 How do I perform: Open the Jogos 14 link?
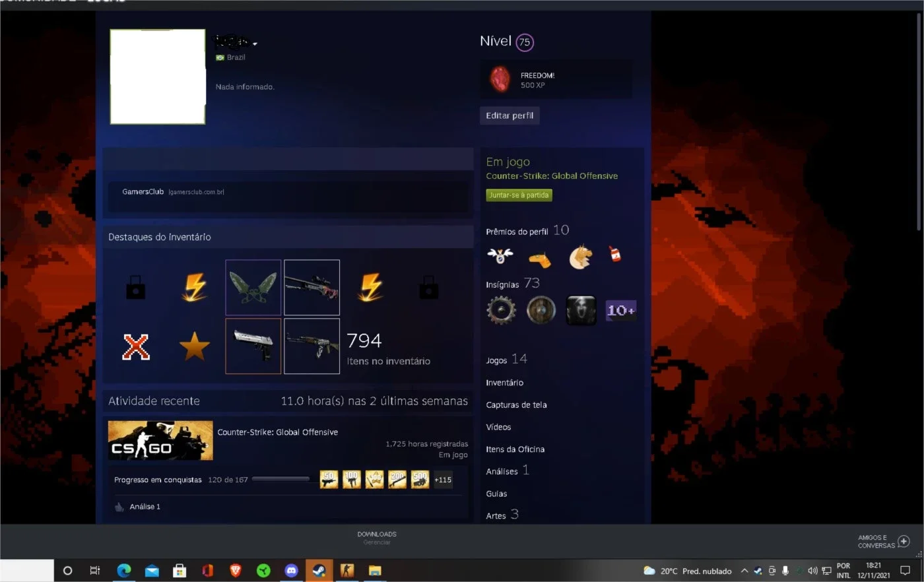click(506, 360)
